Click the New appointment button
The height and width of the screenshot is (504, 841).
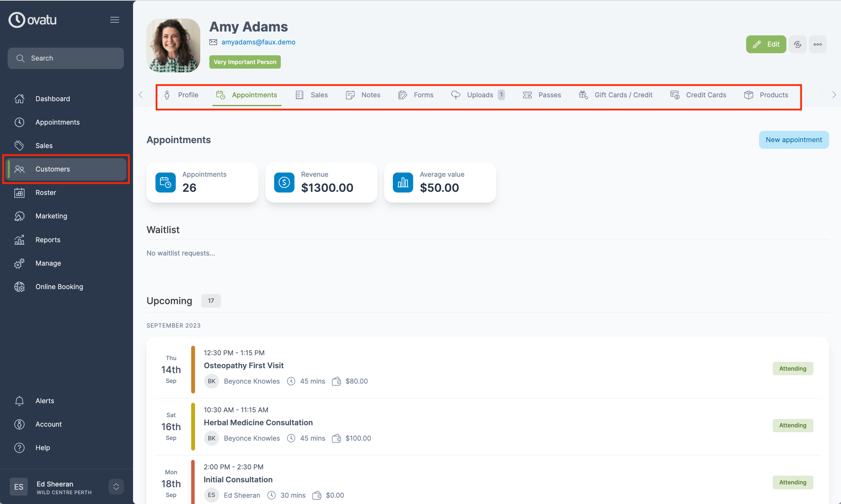[x=794, y=140]
